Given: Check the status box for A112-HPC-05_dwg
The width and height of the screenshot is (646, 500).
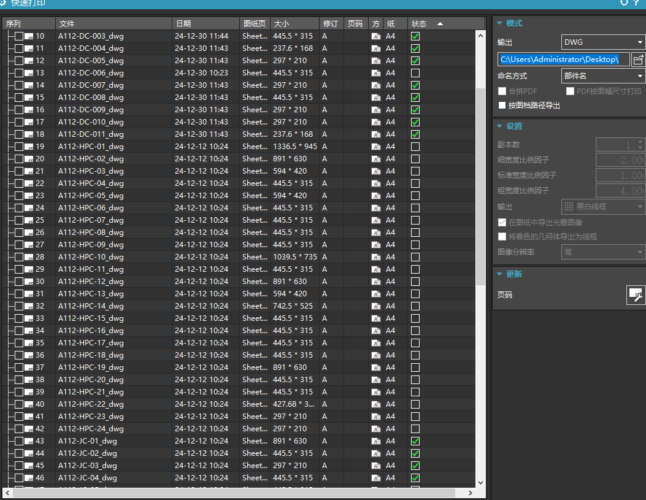Looking at the screenshot, I should tap(415, 195).
